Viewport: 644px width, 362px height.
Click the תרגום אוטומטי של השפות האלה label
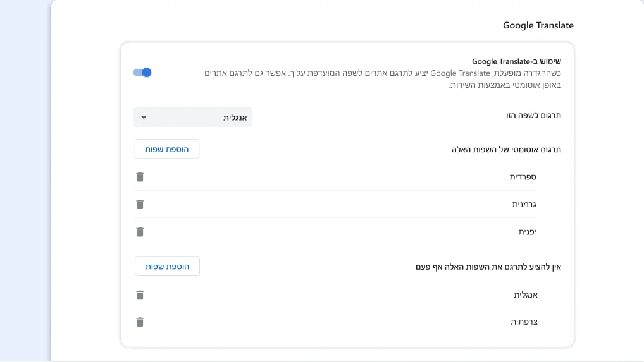(506, 149)
